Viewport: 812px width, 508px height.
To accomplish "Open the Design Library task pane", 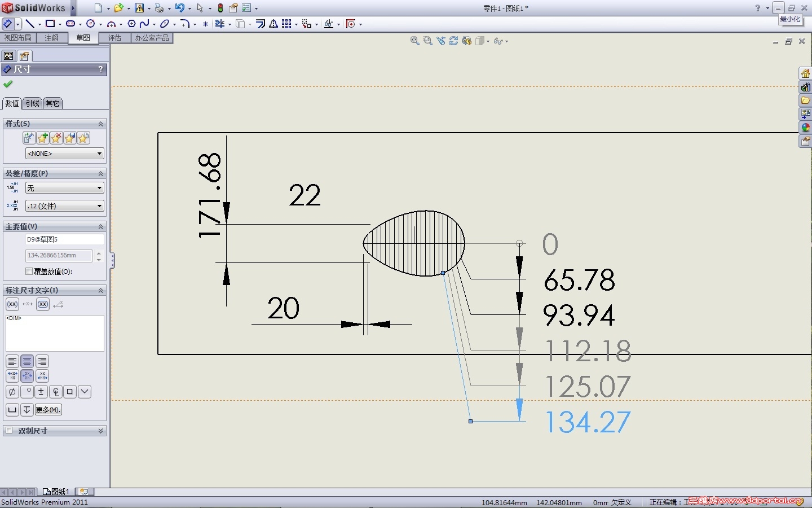I will point(805,87).
